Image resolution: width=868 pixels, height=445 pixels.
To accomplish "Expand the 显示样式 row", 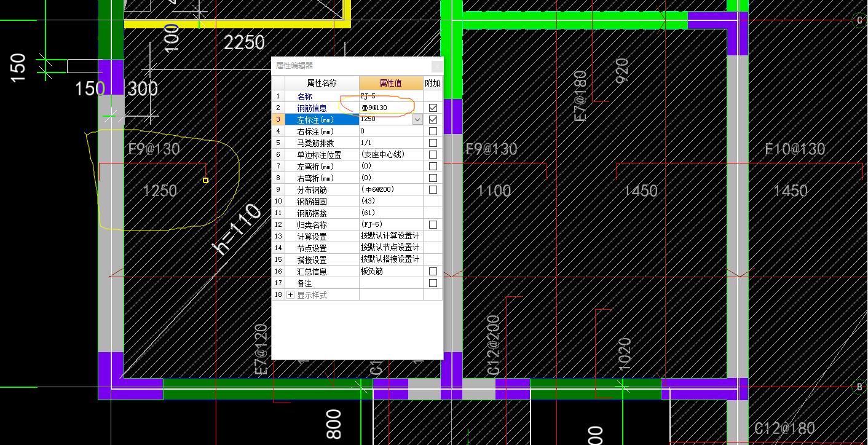I will coord(291,295).
